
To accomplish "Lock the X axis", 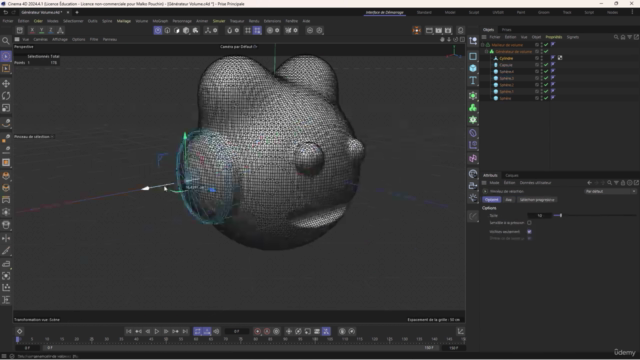I will (32, 30).
